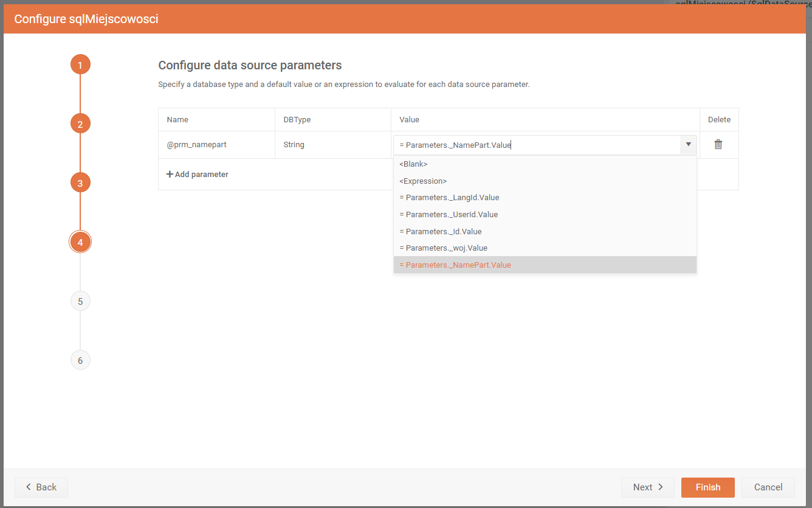Click wizard step 5 circle
812x508 pixels.
coord(80,301)
